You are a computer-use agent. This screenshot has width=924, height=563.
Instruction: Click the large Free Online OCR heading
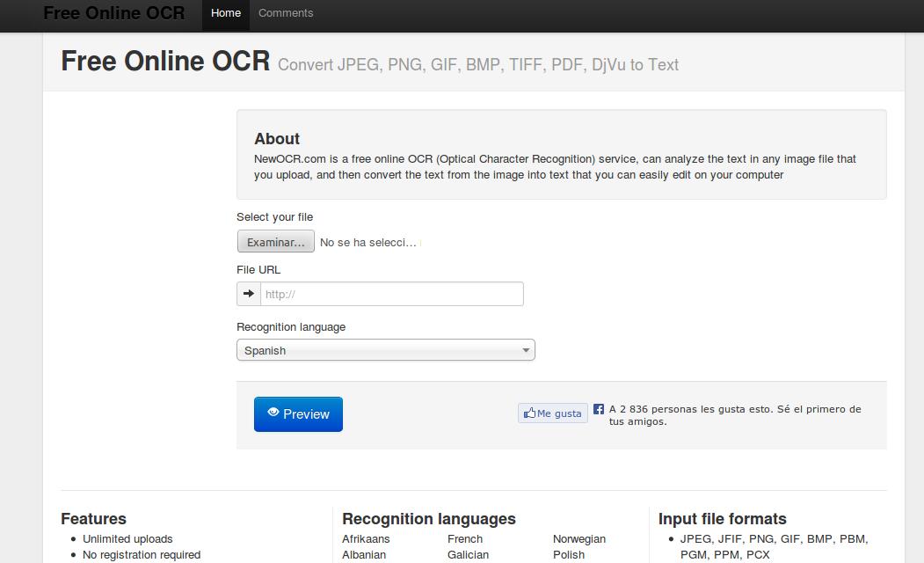pyautogui.click(x=165, y=61)
